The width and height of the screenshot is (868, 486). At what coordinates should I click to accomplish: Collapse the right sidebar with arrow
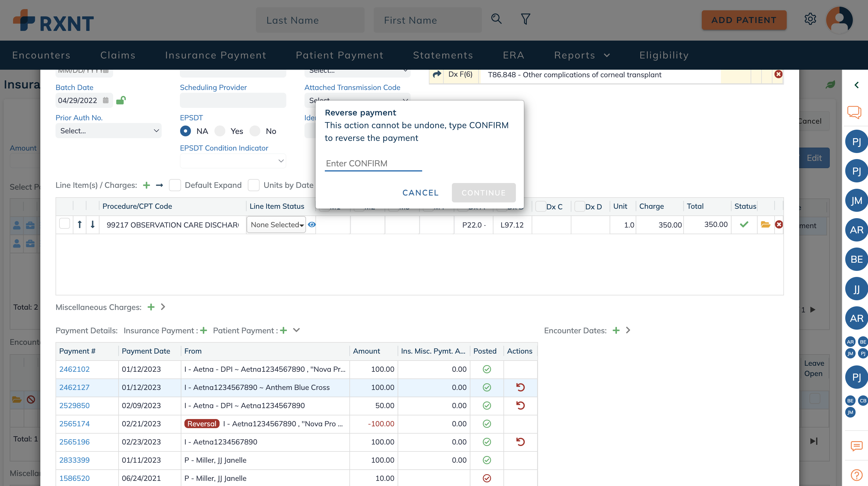pos(856,85)
